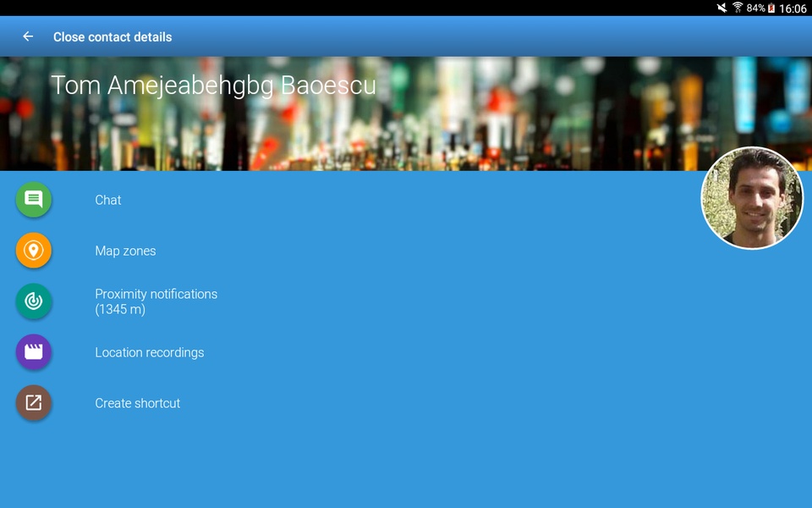Open the "Location recordings" label
The width and height of the screenshot is (812, 508).
149,352
